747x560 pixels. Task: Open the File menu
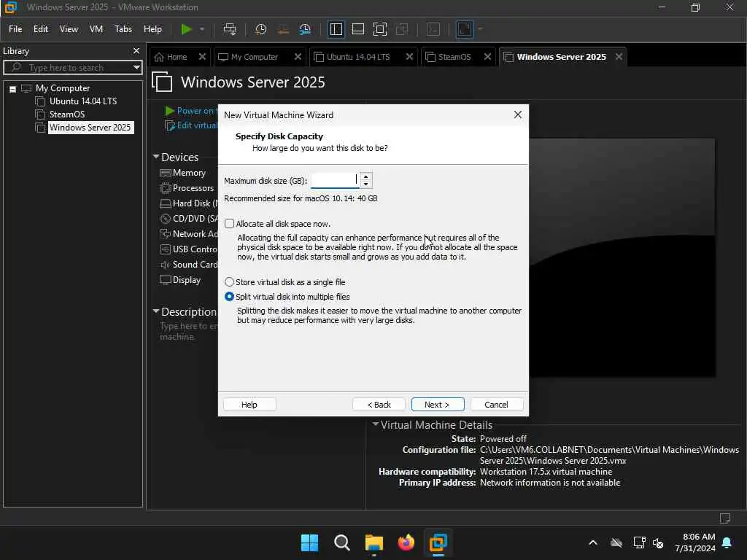[15, 29]
